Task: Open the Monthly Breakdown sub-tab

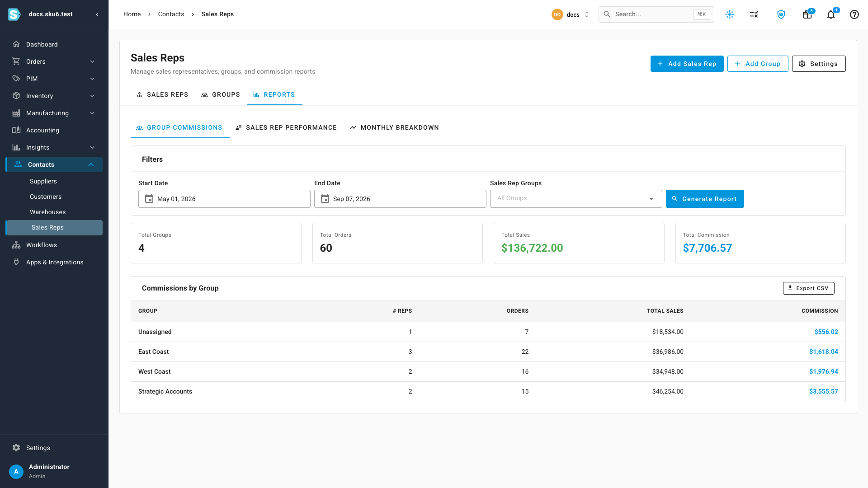Action: click(x=394, y=128)
